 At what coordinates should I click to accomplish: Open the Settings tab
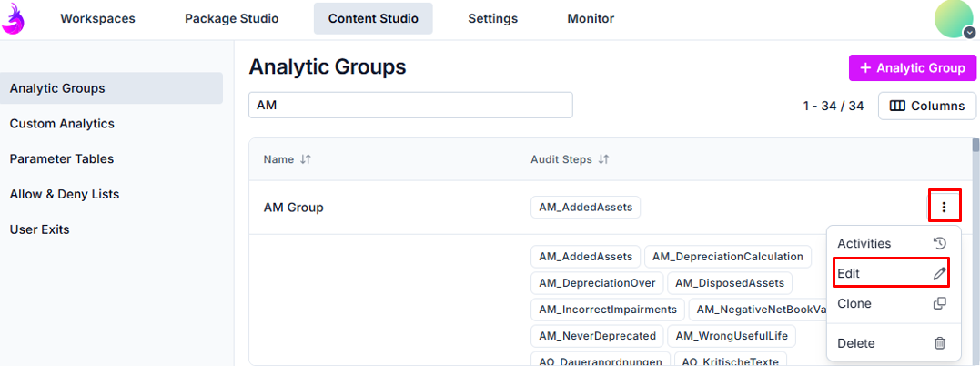492,18
